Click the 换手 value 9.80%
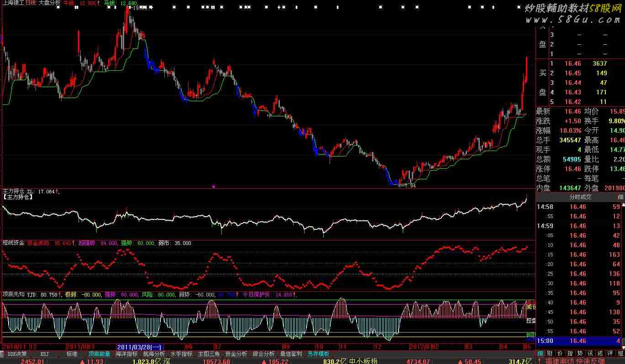625x364 pixels. [617, 121]
